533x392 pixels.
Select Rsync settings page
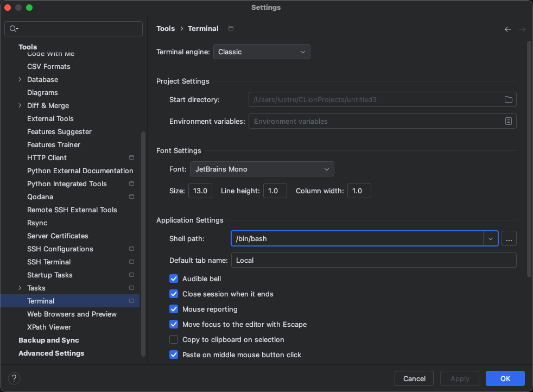(x=37, y=223)
